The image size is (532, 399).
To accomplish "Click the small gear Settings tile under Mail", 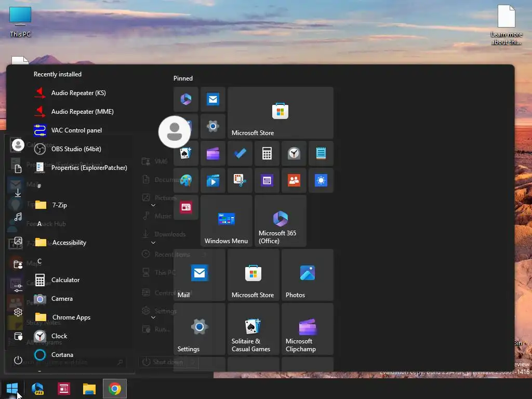I will [213, 126].
